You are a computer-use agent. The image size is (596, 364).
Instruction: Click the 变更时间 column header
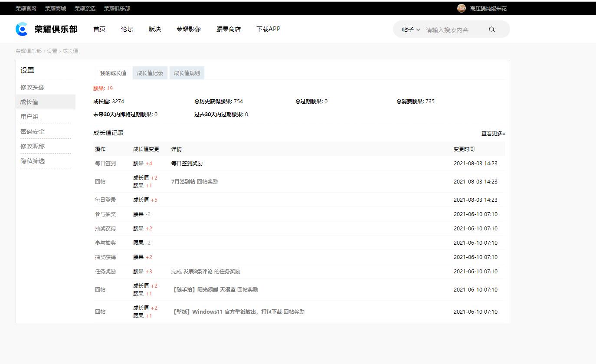pyautogui.click(x=464, y=149)
